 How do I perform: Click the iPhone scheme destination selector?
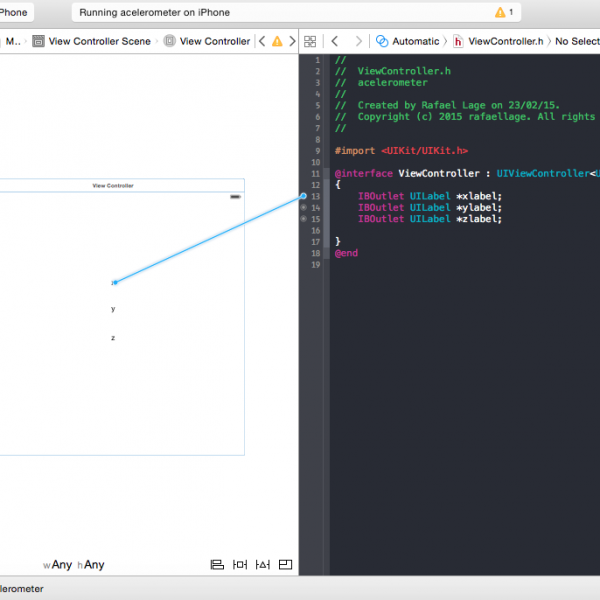point(14,13)
